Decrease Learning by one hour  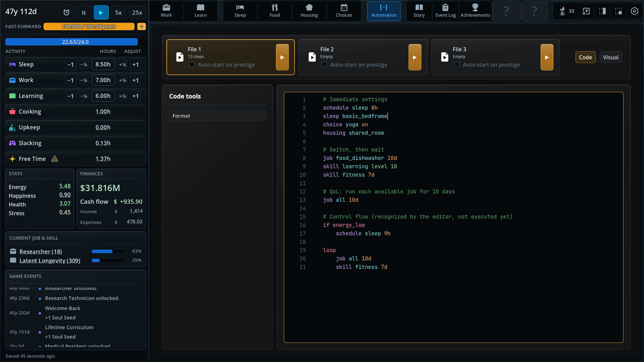pos(70,96)
